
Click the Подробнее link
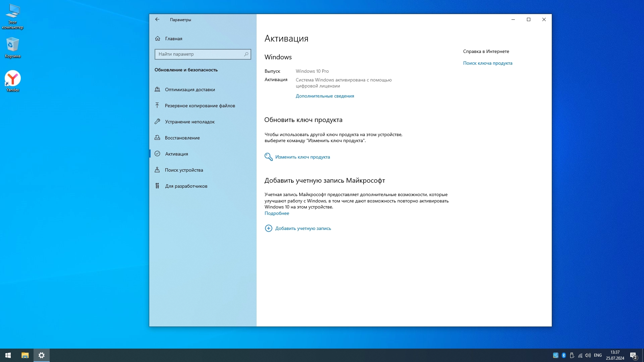(277, 213)
